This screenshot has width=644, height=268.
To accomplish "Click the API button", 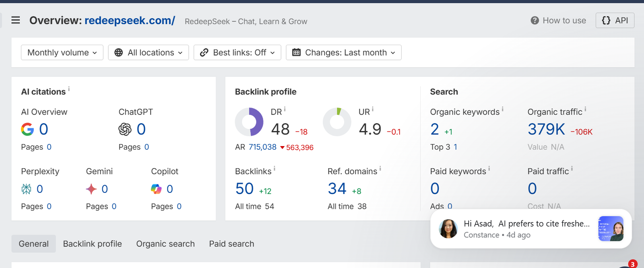I will [615, 21].
